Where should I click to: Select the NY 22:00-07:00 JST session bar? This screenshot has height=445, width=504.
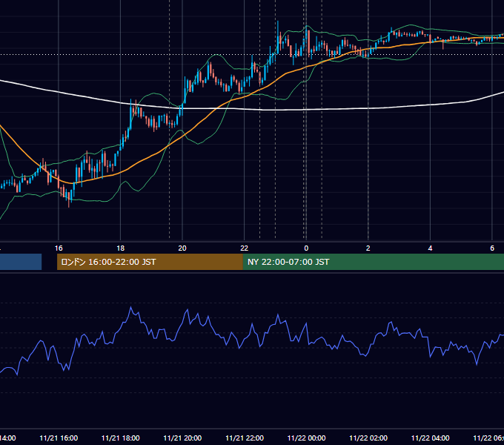click(373, 262)
